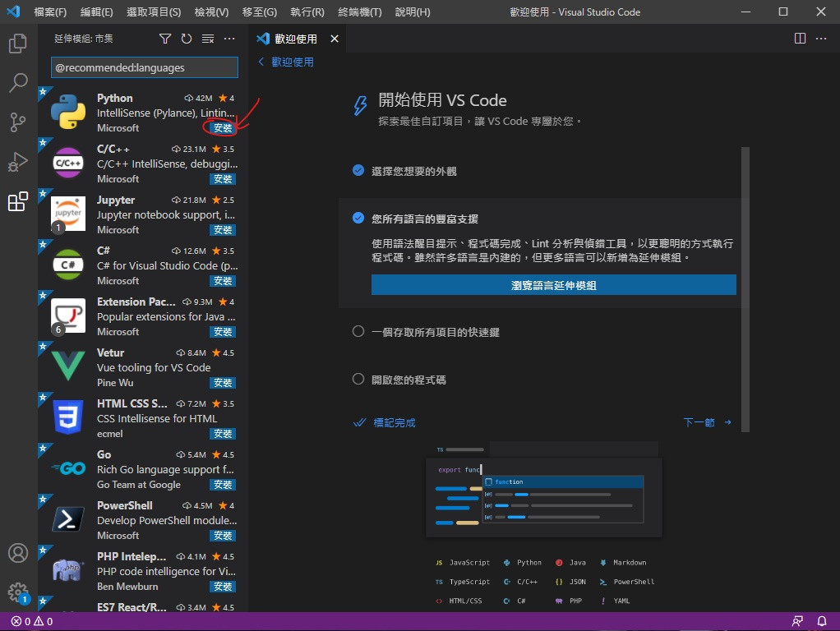Viewport: 840px width, 631px height.
Task: Install the PowerShell extension
Action: click(x=222, y=535)
